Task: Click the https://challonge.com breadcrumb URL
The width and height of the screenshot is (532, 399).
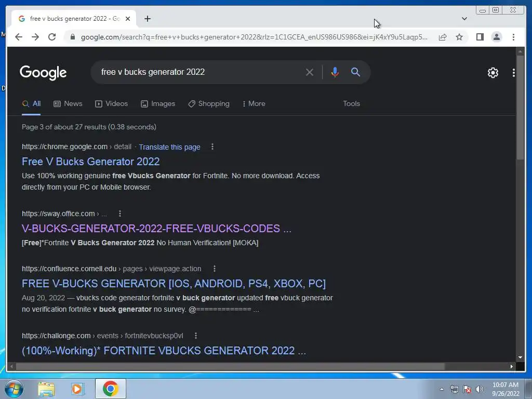Action: click(56, 336)
